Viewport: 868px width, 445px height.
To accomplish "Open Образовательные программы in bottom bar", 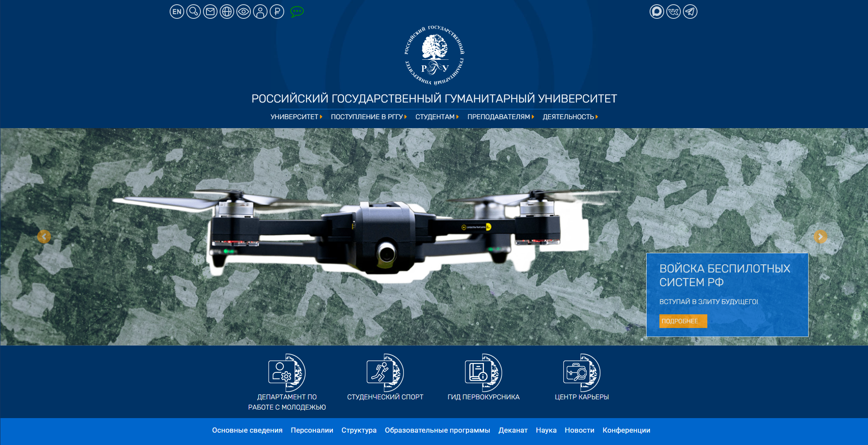I will pyautogui.click(x=437, y=430).
